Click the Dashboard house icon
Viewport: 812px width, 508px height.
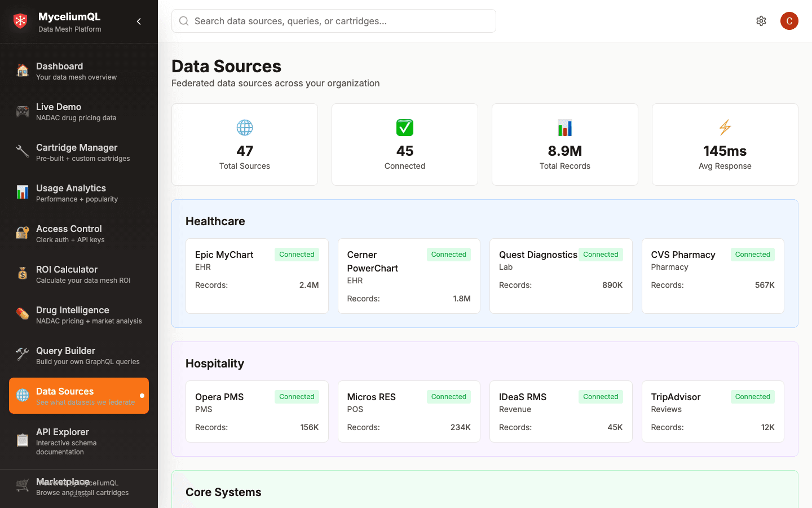point(23,71)
